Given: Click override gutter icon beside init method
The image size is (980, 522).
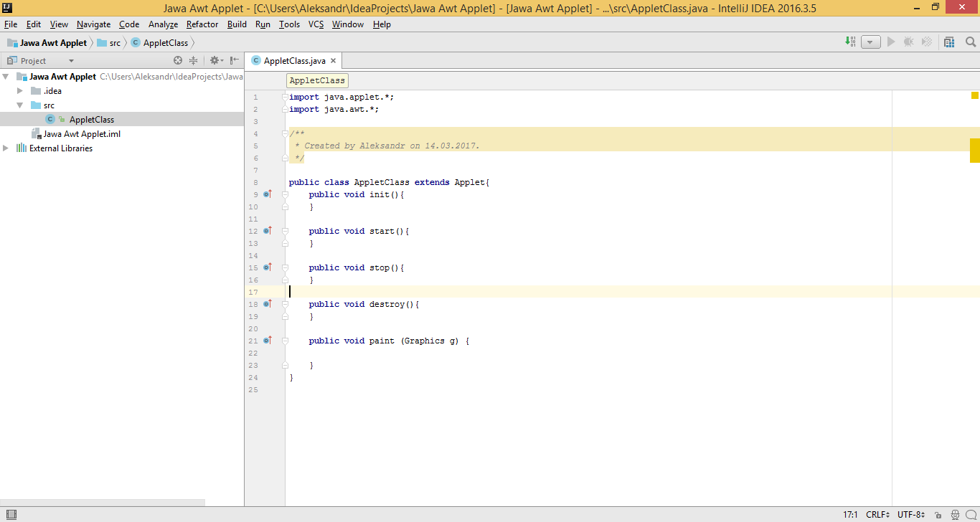Looking at the screenshot, I should coord(268,194).
